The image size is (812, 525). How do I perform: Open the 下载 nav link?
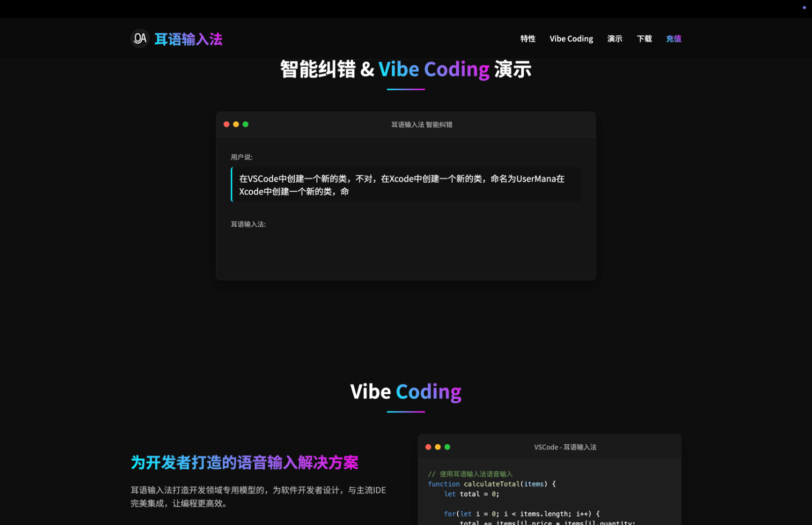click(644, 39)
